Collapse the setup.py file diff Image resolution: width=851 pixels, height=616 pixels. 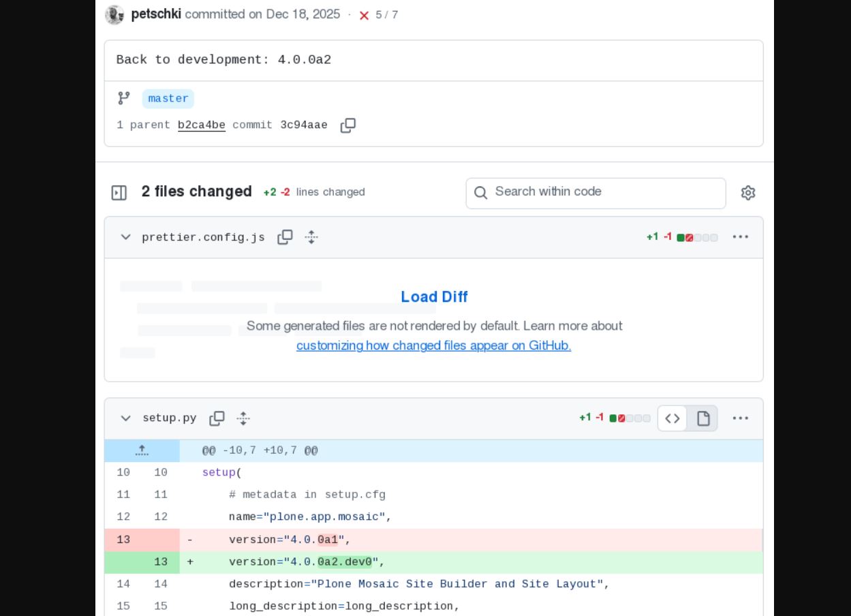click(125, 418)
